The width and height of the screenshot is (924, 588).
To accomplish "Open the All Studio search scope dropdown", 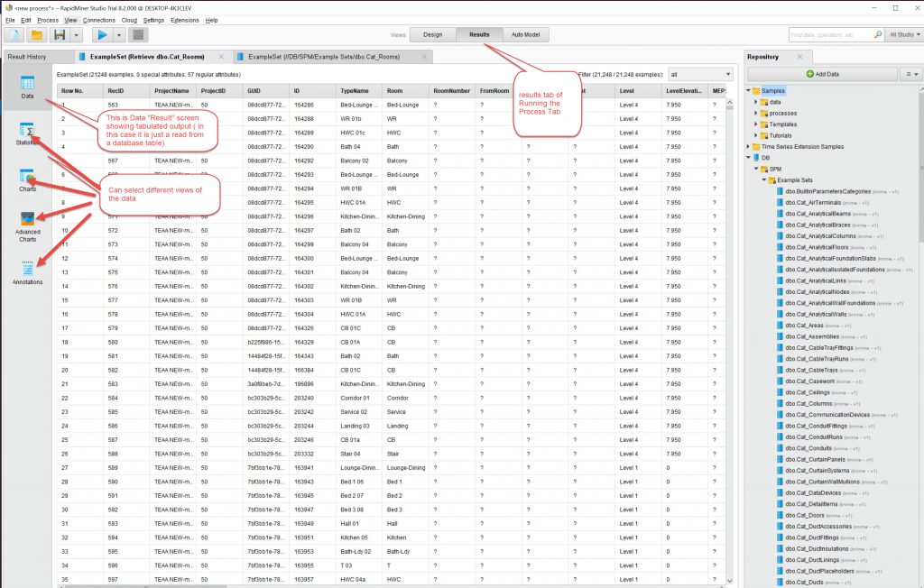I will click(903, 35).
